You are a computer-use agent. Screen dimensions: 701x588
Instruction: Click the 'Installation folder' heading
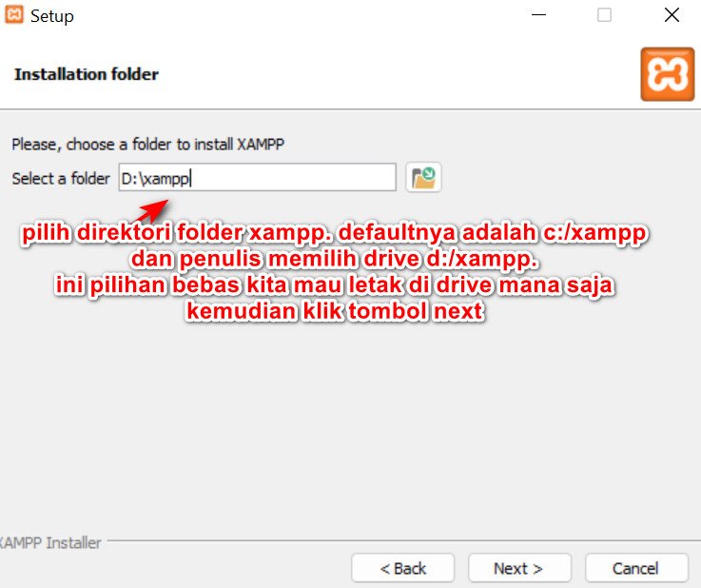click(87, 74)
